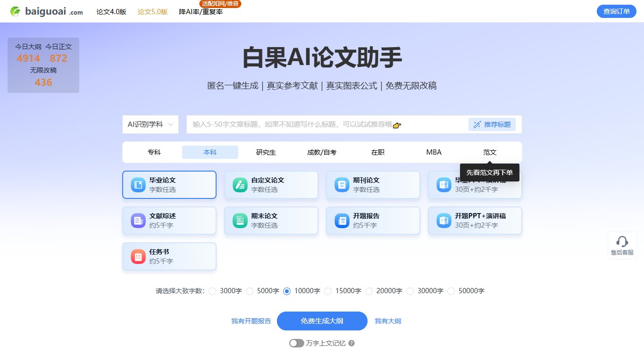Screen dimensions: 644x362
Task: Switch to the MBA tab
Action: pyautogui.click(x=434, y=152)
